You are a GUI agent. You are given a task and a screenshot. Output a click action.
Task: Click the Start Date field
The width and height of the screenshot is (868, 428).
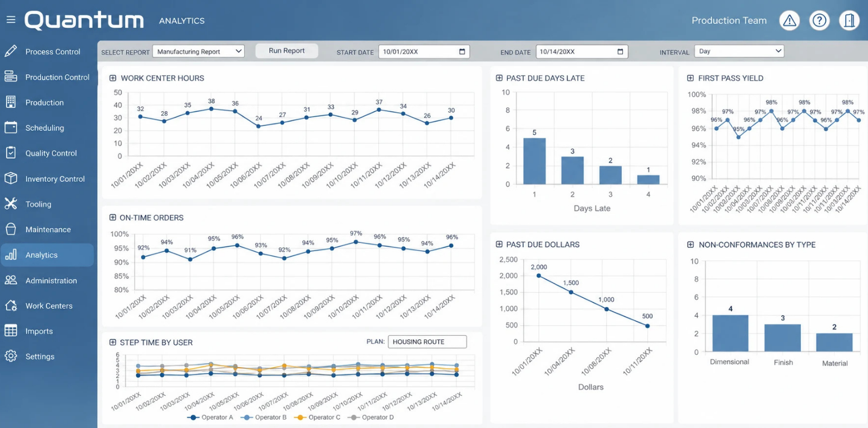424,52
